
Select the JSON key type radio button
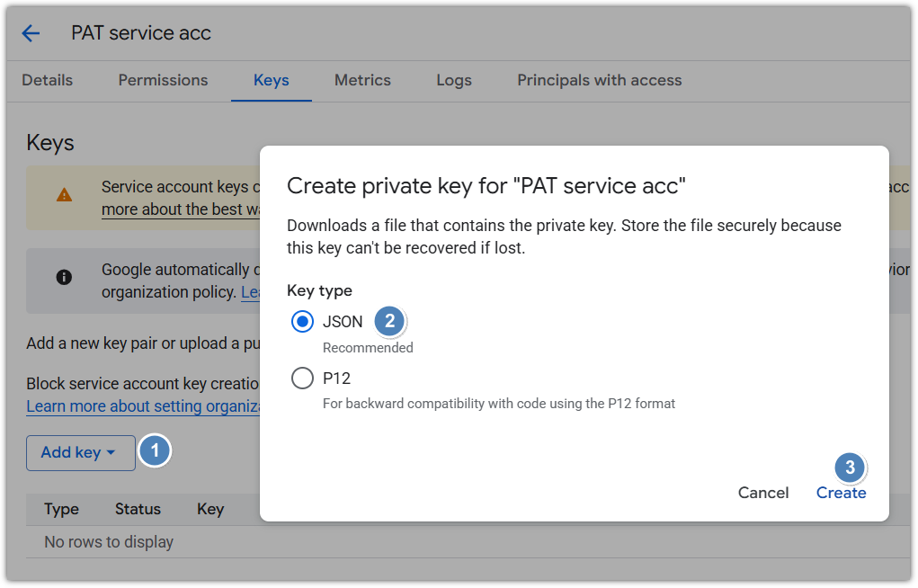[303, 322]
